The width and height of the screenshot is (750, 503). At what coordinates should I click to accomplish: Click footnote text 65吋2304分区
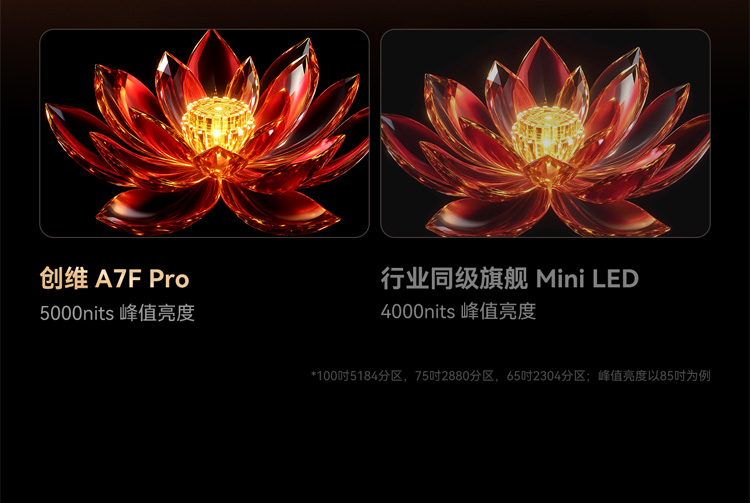546,376
